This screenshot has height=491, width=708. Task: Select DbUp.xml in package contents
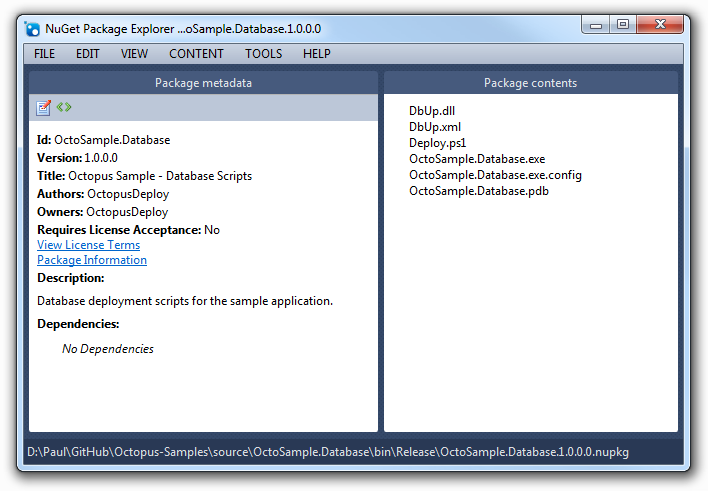[x=435, y=127]
